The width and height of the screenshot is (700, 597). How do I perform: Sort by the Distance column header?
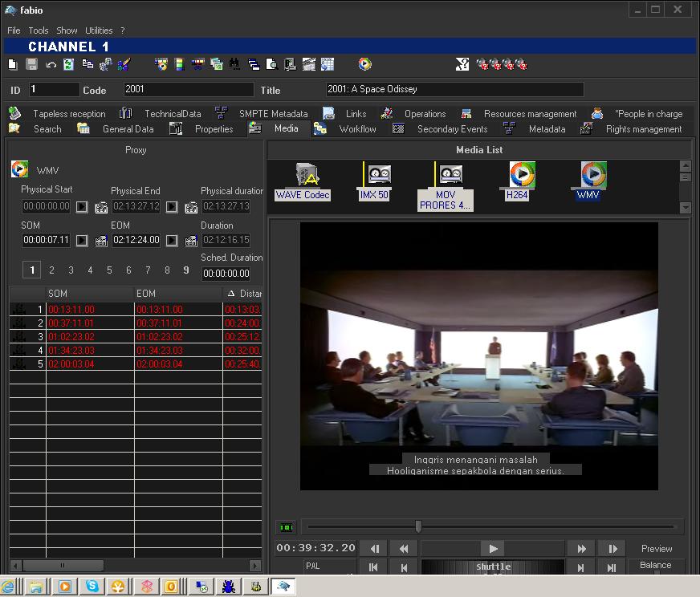[244, 294]
